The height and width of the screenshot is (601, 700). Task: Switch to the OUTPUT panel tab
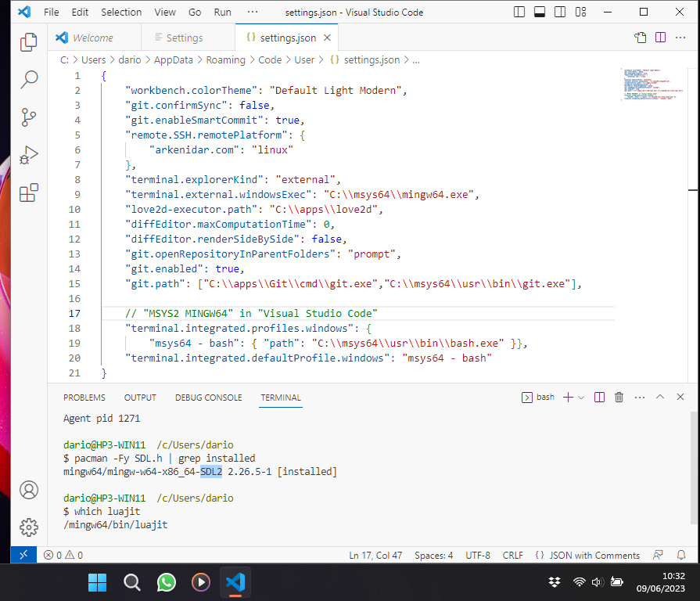[140, 398]
